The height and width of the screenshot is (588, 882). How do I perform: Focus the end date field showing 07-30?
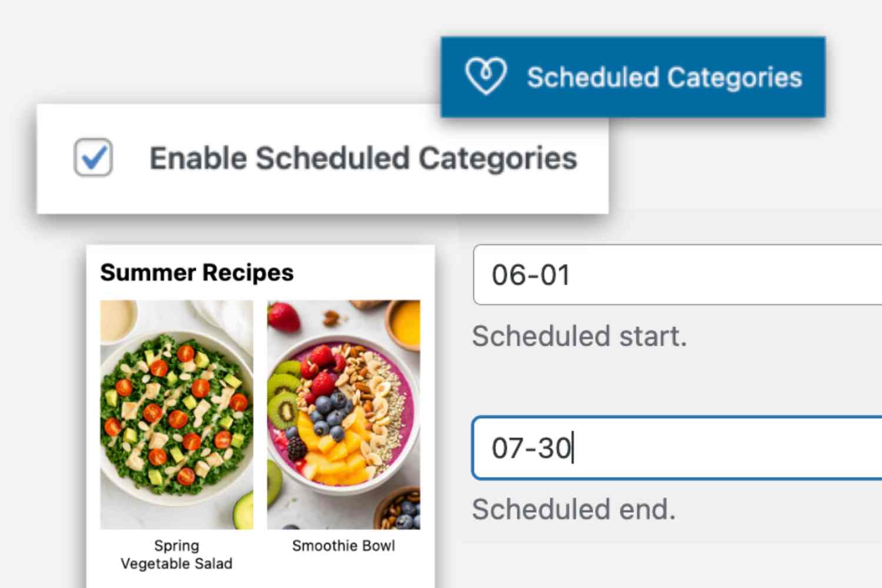point(676,448)
